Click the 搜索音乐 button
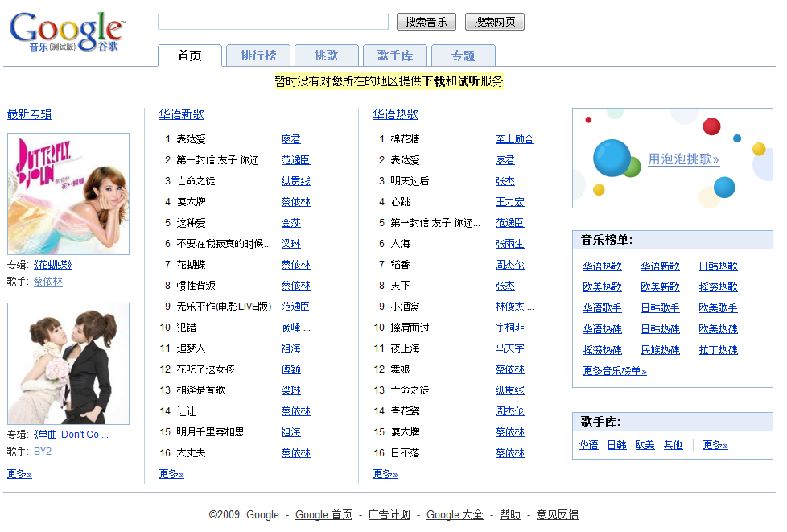The width and height of the screenshot is (787, 532). pyautogui.click(x=426, y=22)
